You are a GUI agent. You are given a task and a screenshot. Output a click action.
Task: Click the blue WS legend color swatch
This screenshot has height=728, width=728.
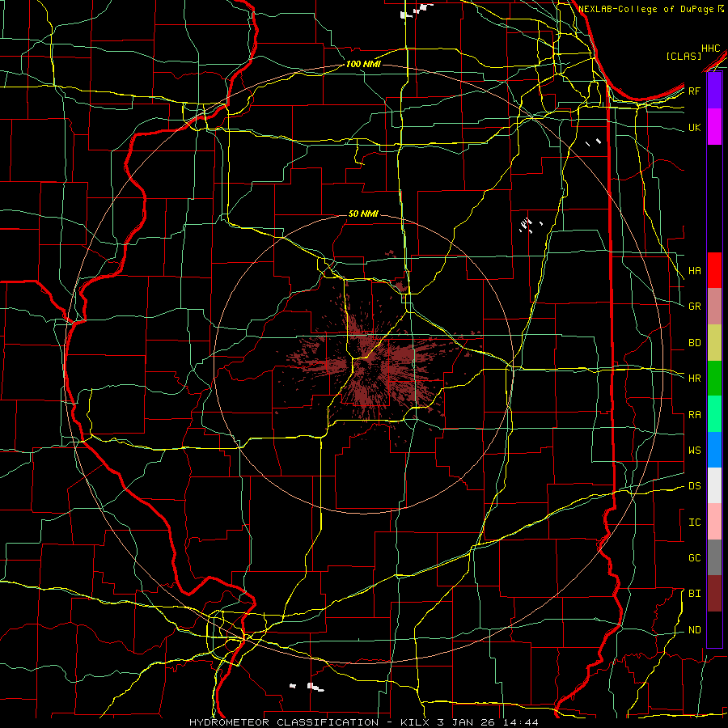[714, 450]
